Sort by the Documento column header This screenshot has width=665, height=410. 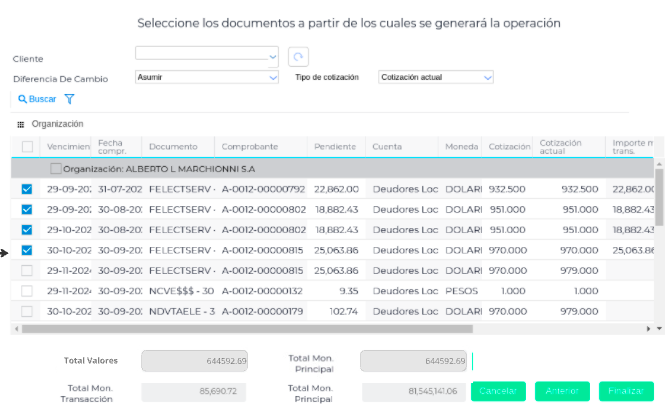(173, 147)
